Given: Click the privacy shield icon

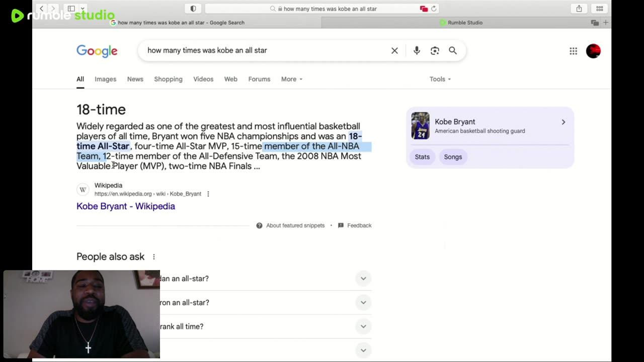Looking at the screenshot, I should tap(193, 9).
